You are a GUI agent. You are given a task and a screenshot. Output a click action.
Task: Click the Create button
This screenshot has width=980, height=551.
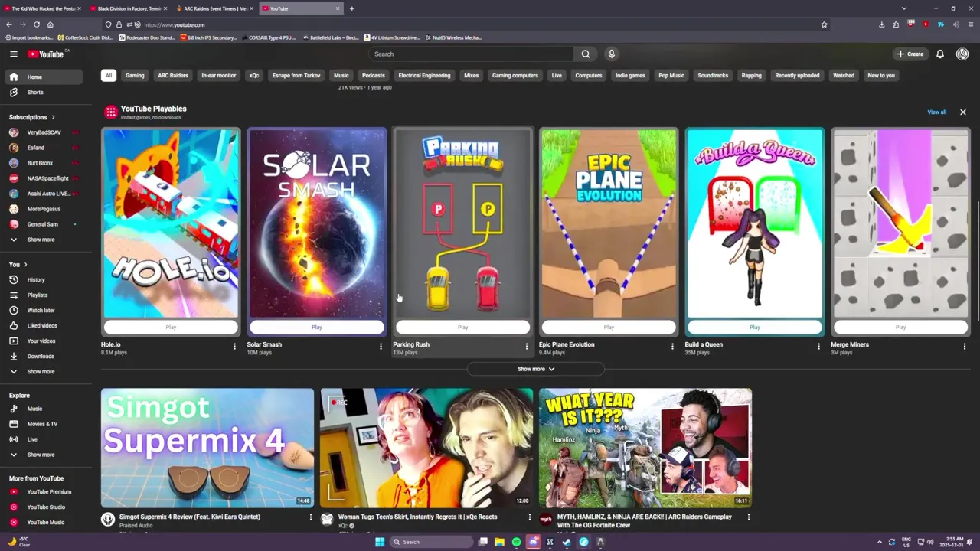coord(910,54)
